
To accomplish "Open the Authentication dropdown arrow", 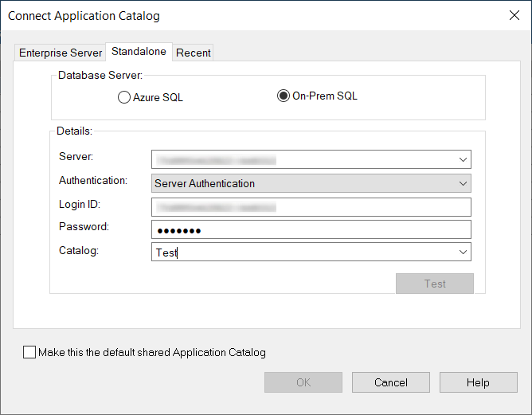I will click(x=463, y=183).
